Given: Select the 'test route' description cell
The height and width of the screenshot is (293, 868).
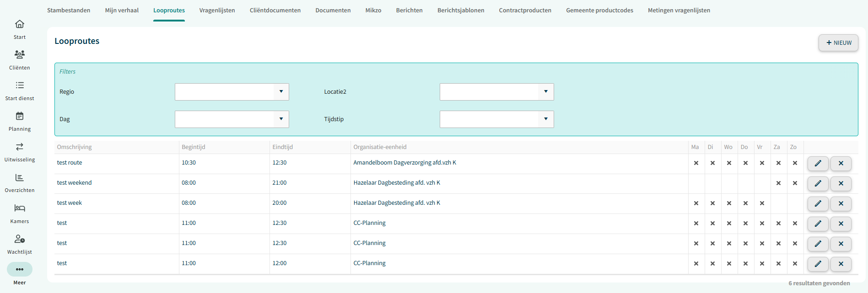Looking at the screenshot, I should click(117, 164).
